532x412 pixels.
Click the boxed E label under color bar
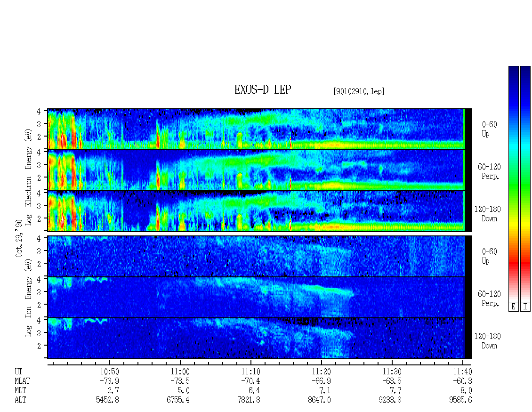[x=513, y=307]
